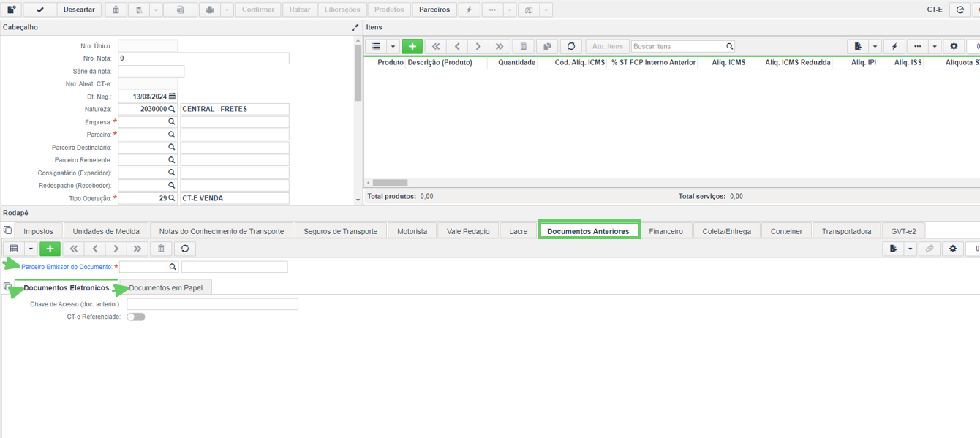Open the GVT-e2 tab
Screen dimensions: 980x438
click(x=904, y=231)
